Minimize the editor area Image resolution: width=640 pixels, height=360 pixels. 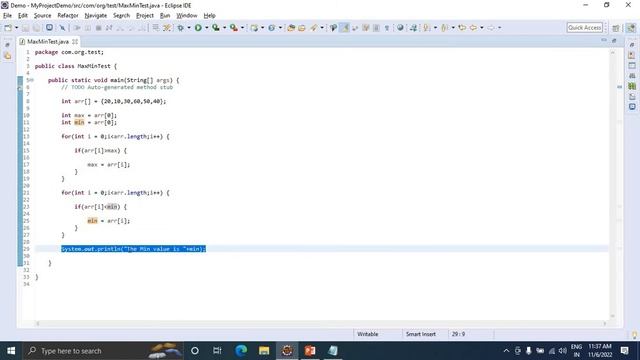pyautogui.click(x=604, y=40)
